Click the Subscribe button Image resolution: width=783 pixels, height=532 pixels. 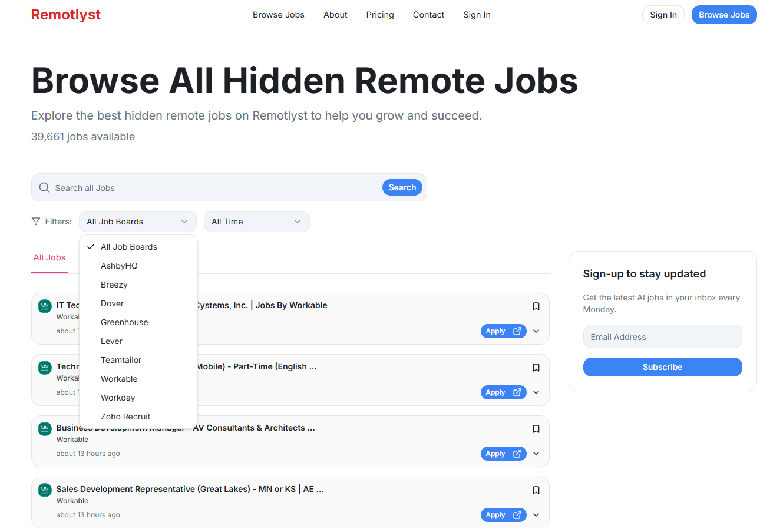coord(662,367)
